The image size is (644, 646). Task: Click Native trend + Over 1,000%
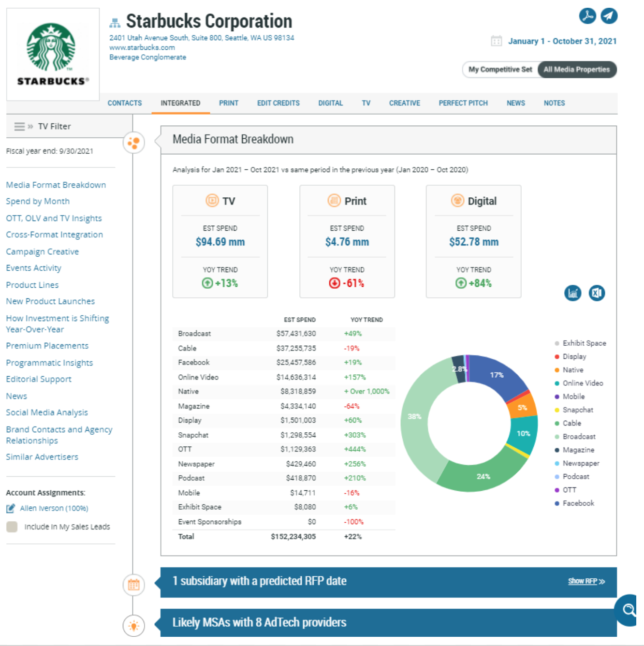(366, 391)
